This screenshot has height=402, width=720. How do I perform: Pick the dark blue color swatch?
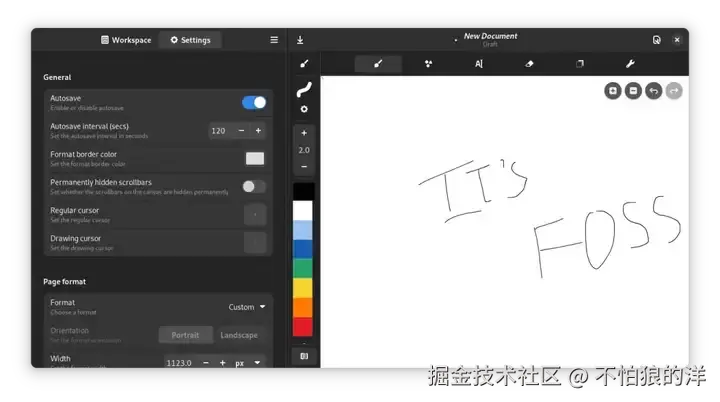coord(303,249)
